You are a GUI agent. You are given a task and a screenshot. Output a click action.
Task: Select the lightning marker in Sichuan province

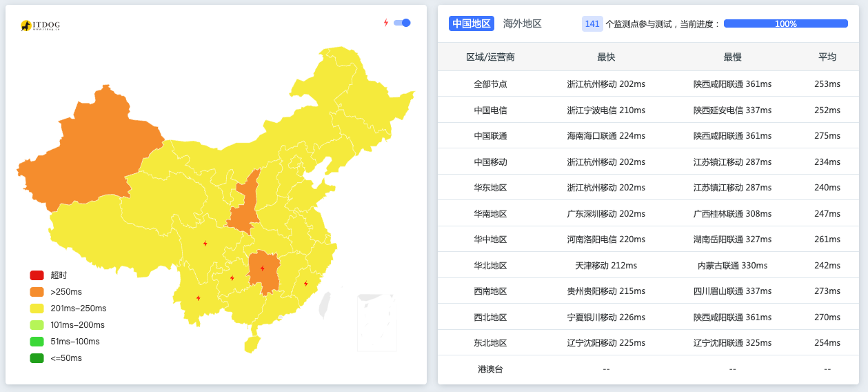click(205, 244)
